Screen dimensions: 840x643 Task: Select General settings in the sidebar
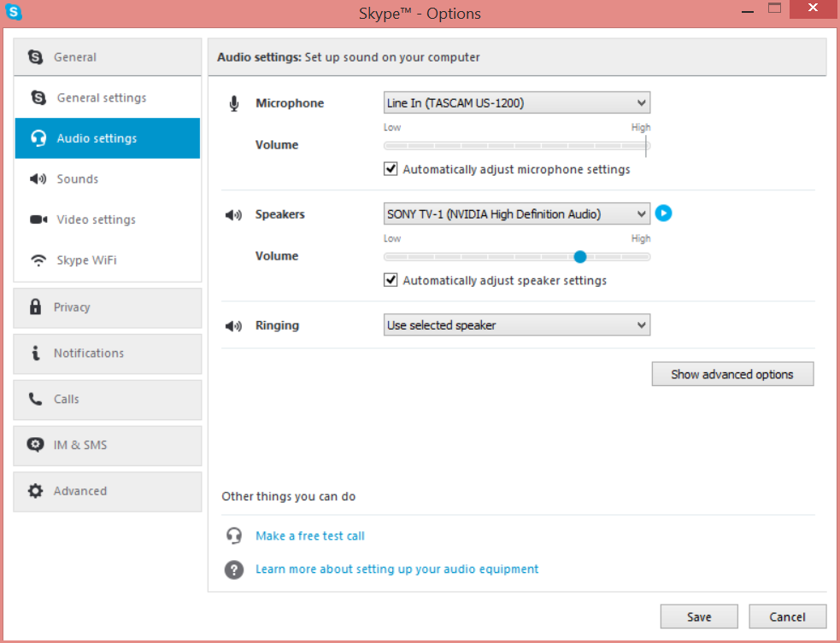click(108, 98)
